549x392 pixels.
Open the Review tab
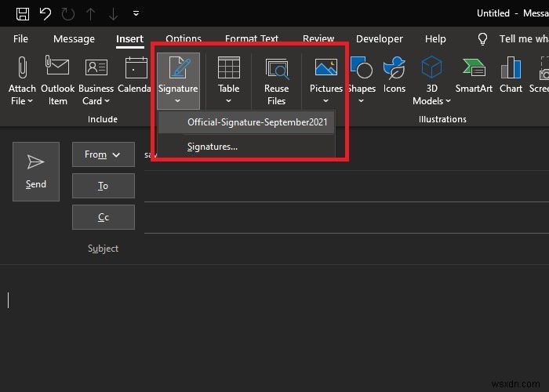click(x=318, y=38)
